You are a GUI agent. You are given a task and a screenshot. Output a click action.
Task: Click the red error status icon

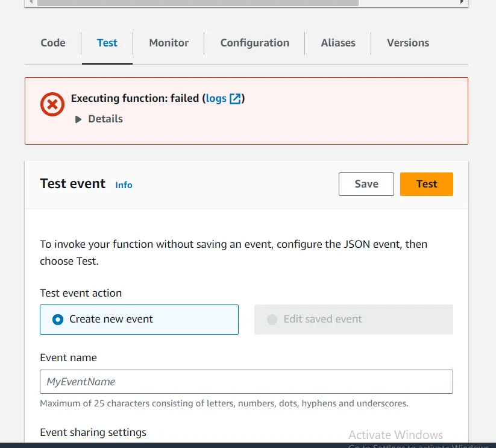(x=52, y=104)
